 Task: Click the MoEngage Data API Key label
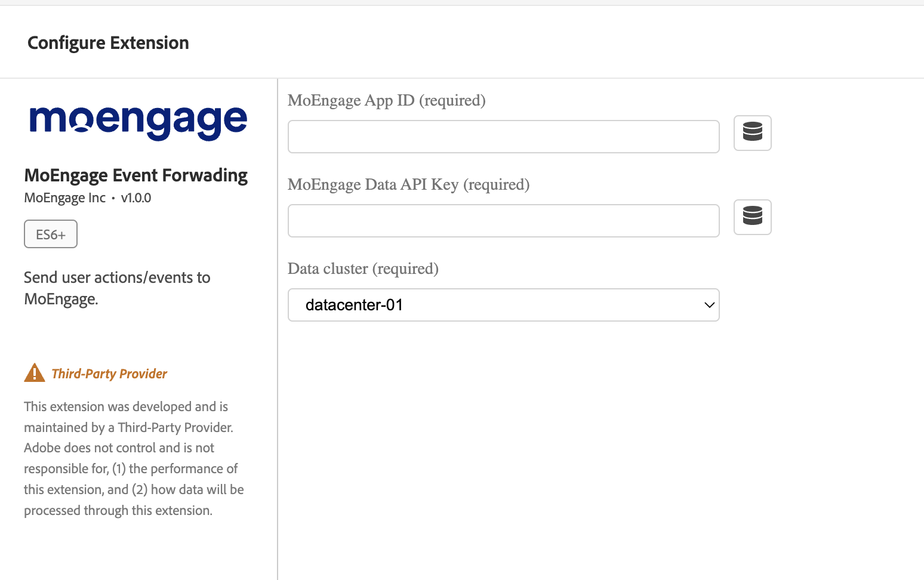[x=409, y=184]
